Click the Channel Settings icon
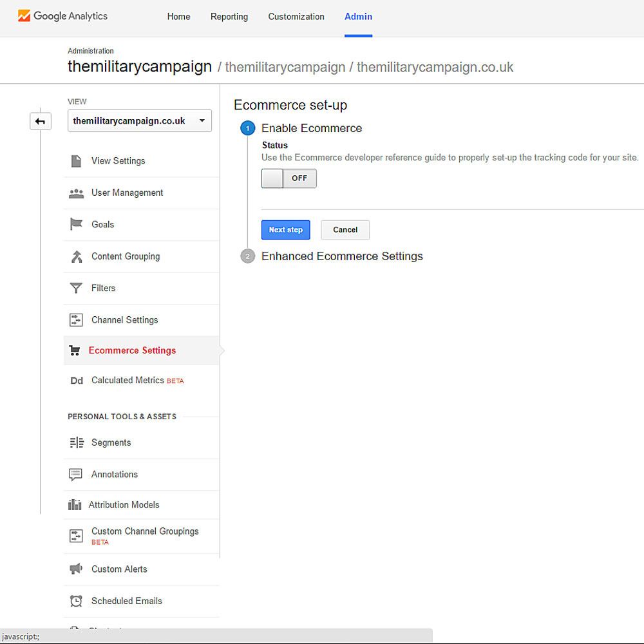This screenshot has width=644, height=644. [76, 320]
